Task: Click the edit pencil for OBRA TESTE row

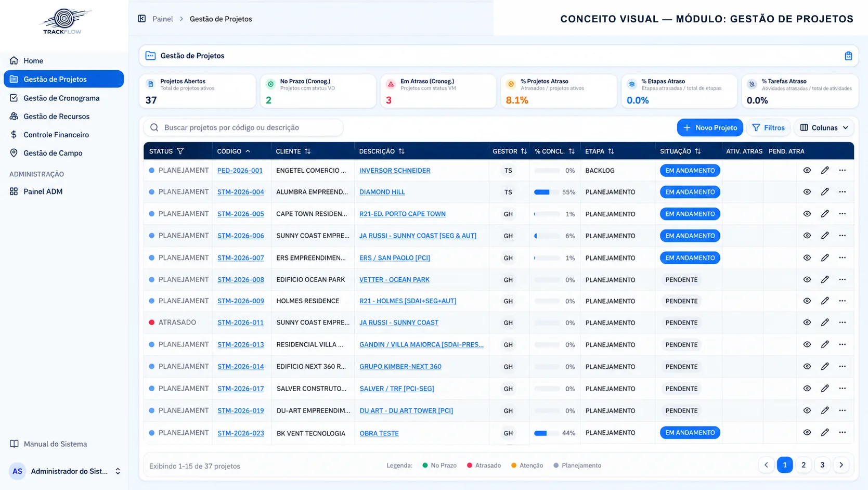Action: (825, 433)
